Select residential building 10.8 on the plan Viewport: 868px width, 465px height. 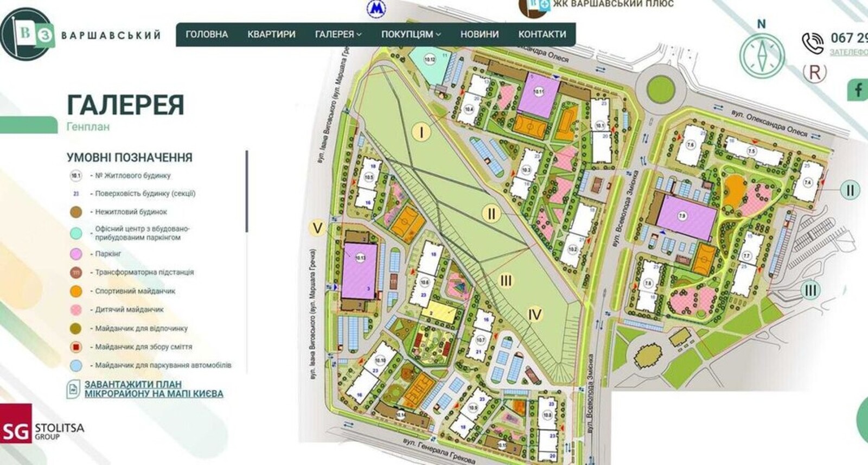tap(547, 415)
